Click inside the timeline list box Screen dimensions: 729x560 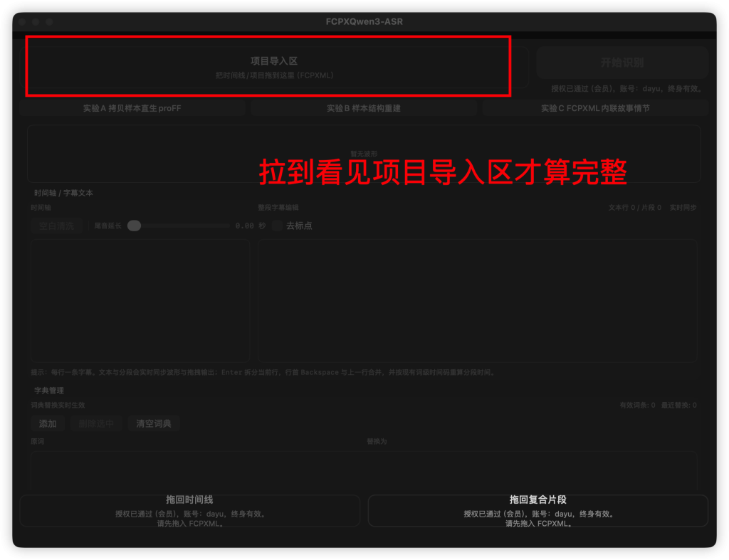click(140, 300)
